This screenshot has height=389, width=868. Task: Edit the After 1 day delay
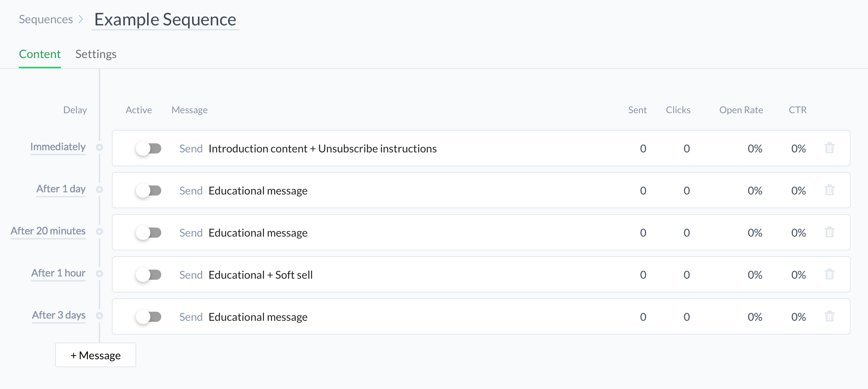[61, 189]
